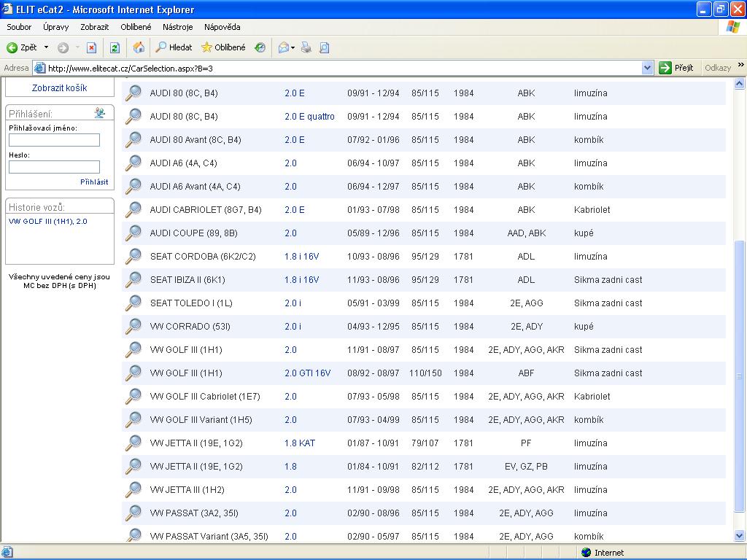Open the Hledat search toolbar button
The height and width of the screenshot is (560, 747).
(174, 47)
